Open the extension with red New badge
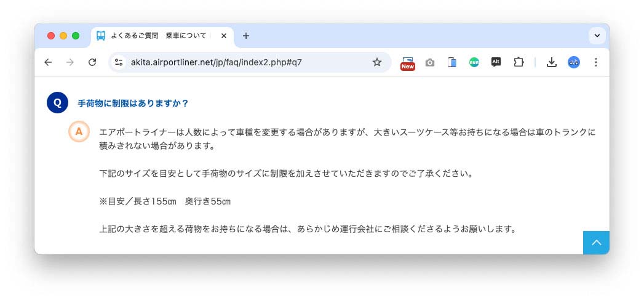The height and width of the screenshot is (300, 644). 407,63
